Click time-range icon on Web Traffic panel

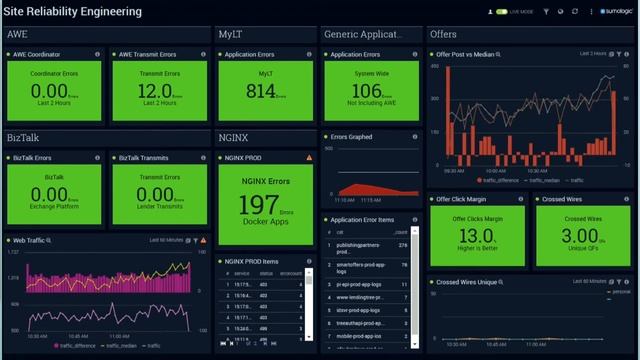[x=188, y=240]
